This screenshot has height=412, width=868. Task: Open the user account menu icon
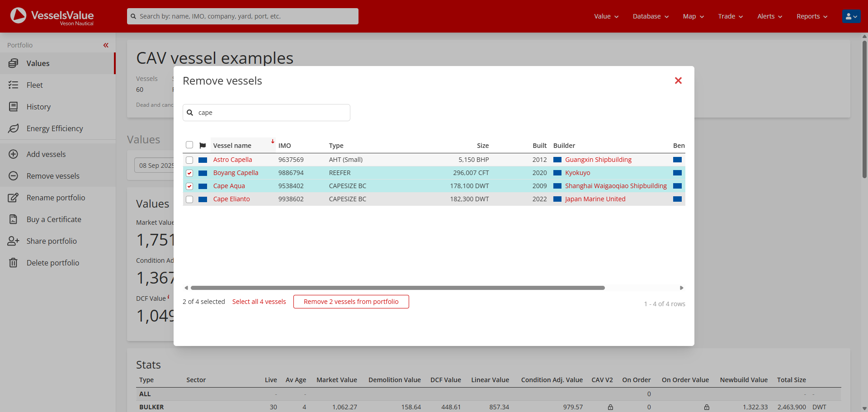(x=851, y=16)
